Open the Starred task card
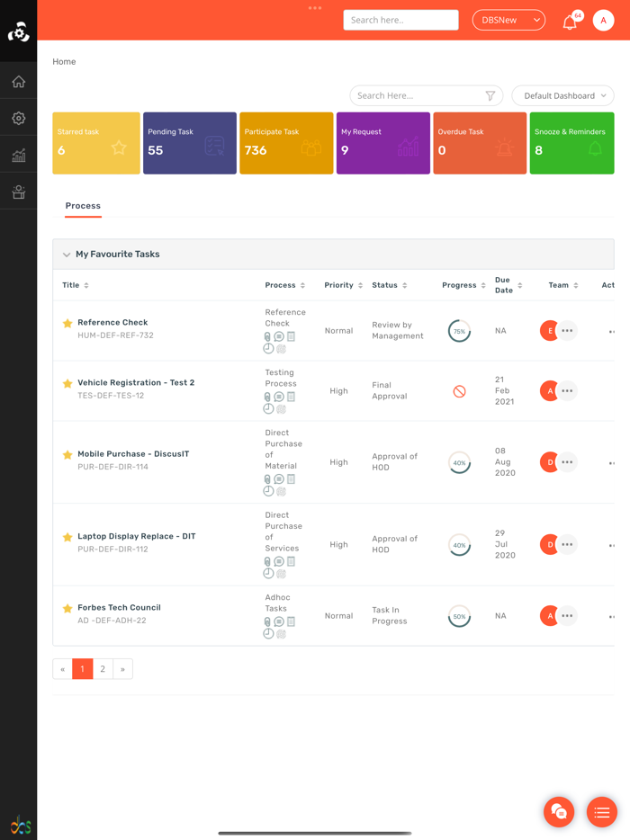Image resolution: width=630 pixels, height=840 pixels. coord(96,143)
